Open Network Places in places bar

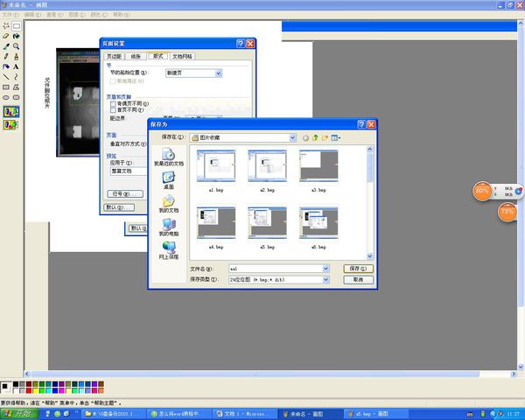pyautogui.click(x=168, y=250)
